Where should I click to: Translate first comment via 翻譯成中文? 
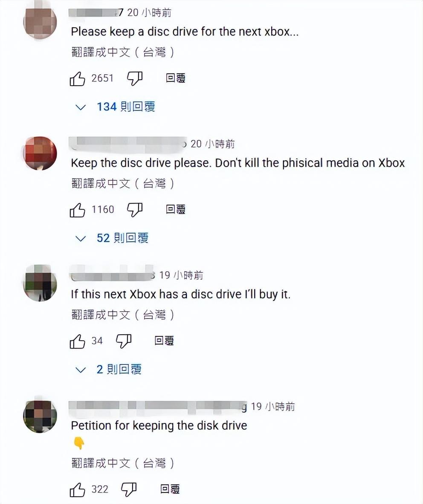tap(122, 52)
